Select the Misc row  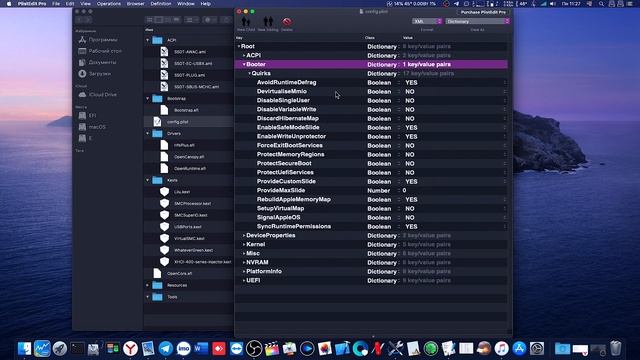[x=371, y=253]
